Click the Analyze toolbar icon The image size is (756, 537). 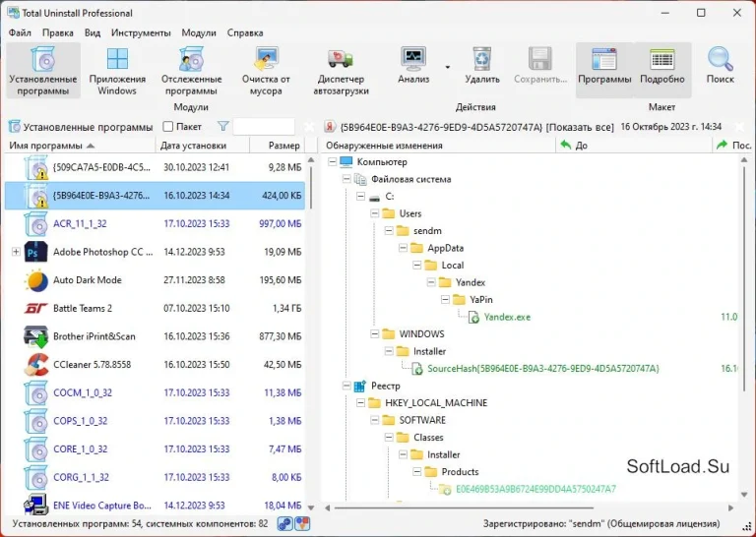[x=413, y=59]
